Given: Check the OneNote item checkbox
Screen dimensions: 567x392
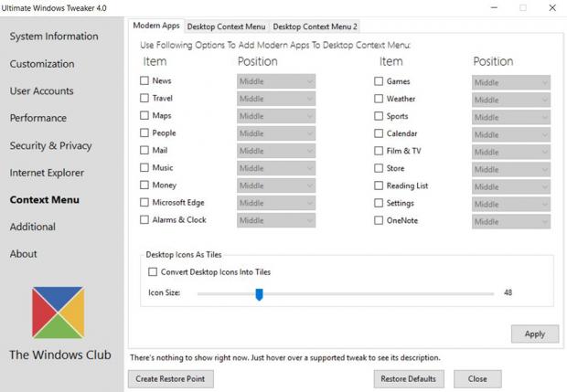Looking at the screenshot, I should pyautogui.click(x=379, y=220).
